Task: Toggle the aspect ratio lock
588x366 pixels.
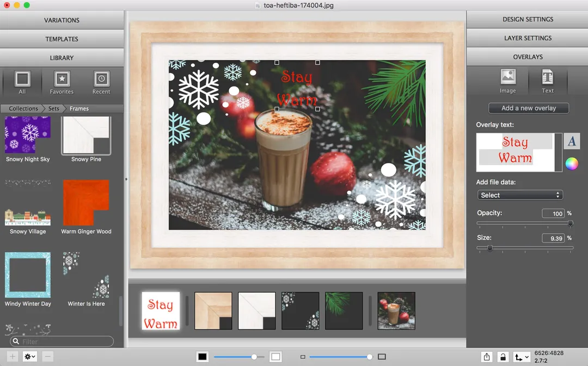Action: [x=503, y=357]
